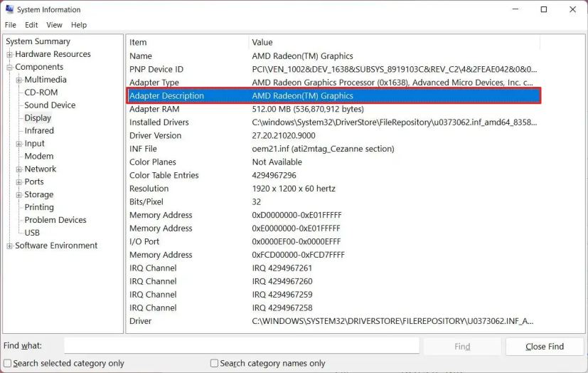Select Problem Devices in the tree
588x373 pixels.
[x=55, y=220]
